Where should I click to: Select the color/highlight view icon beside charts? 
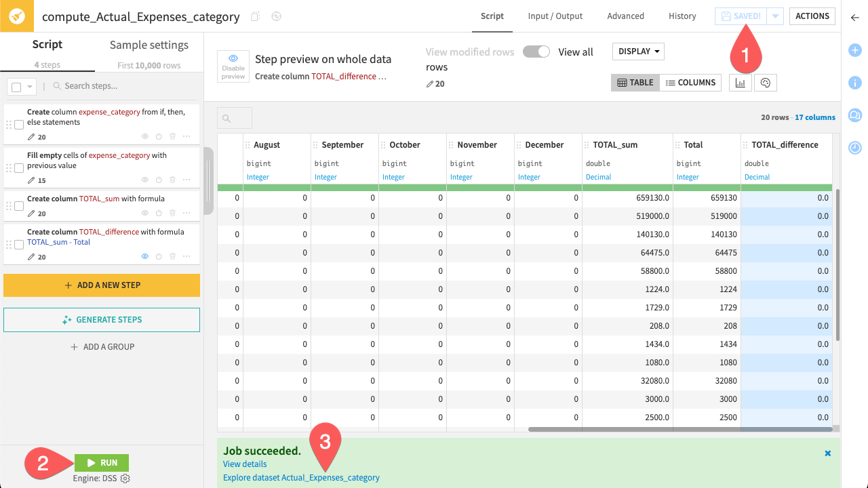(x=765, y=82)
